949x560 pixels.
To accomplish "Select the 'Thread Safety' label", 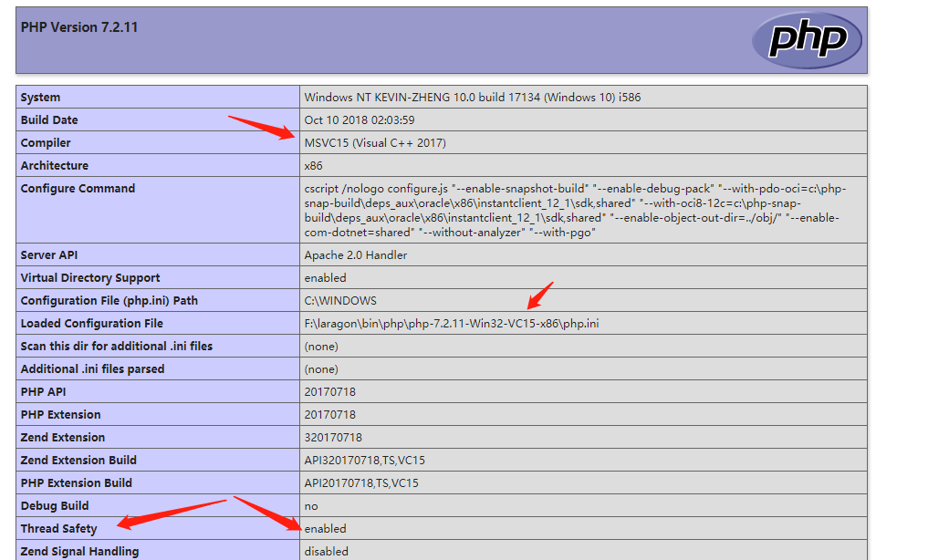I will coord(58,529).
